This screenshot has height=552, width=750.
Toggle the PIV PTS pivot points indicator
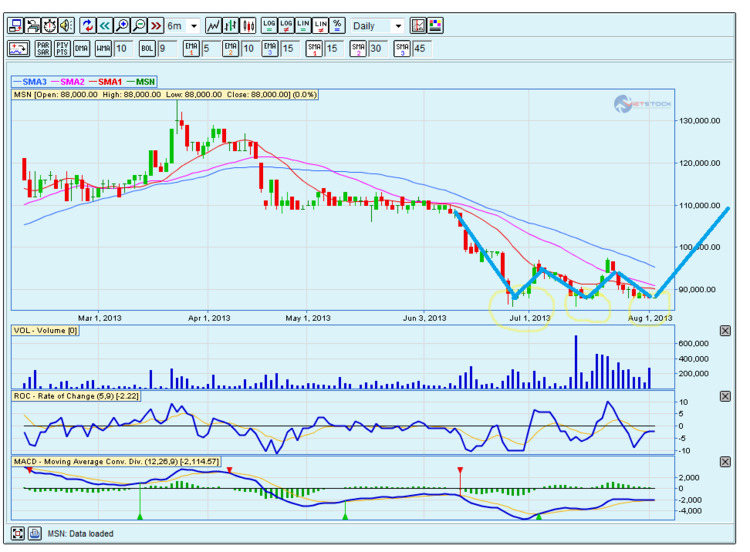point(62,48)
